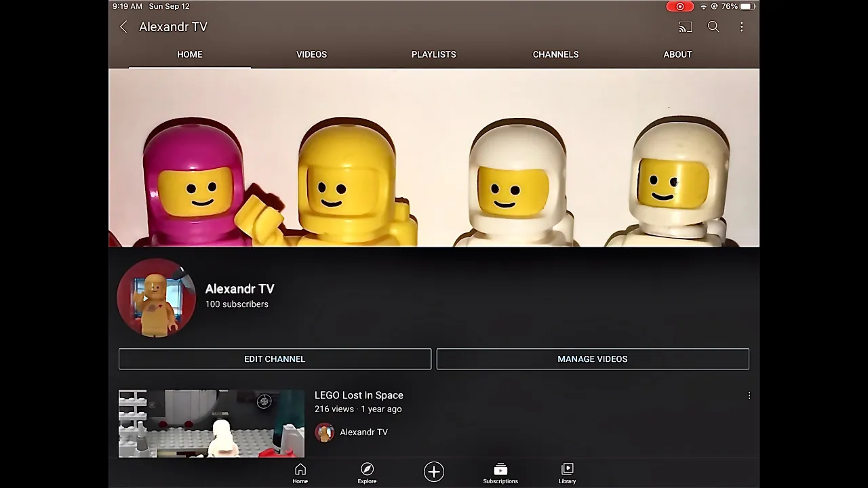Screen dimensions: 868x488
Task: Tap the 9:19 AM clock
Action: (127, 6)
